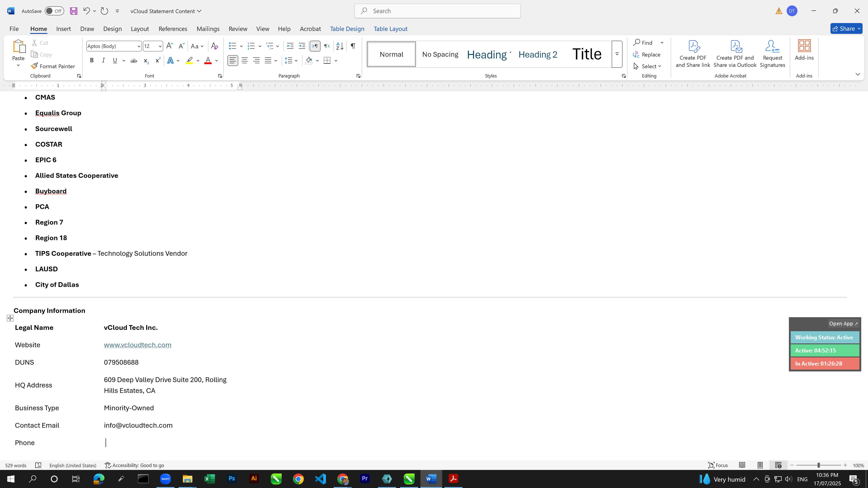Decrease font size icon
The height and width of the screenshot is (488, 868).
click(x=181, y=46)
